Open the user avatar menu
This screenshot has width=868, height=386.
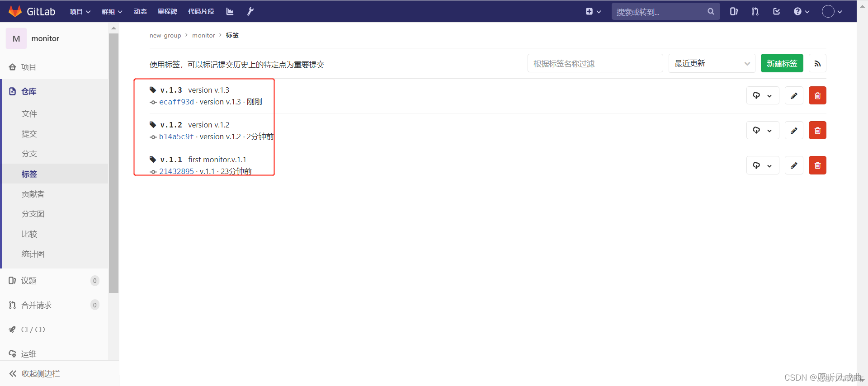832,11
